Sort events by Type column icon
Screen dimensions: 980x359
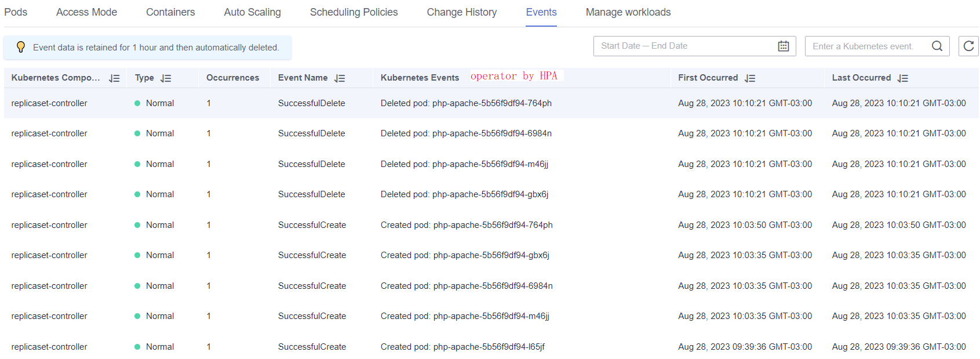pos(166,78)
